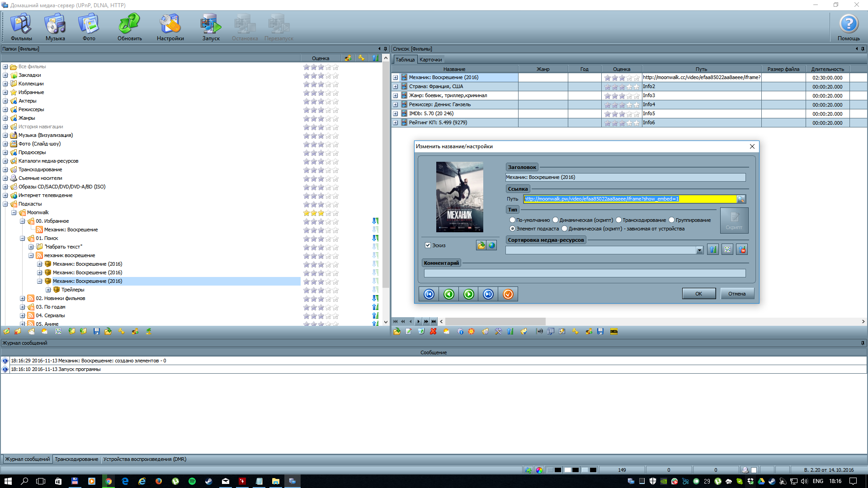
Task: Click the search magnifier beside path field
Action: pyautogui.click(x=741, y=199)
